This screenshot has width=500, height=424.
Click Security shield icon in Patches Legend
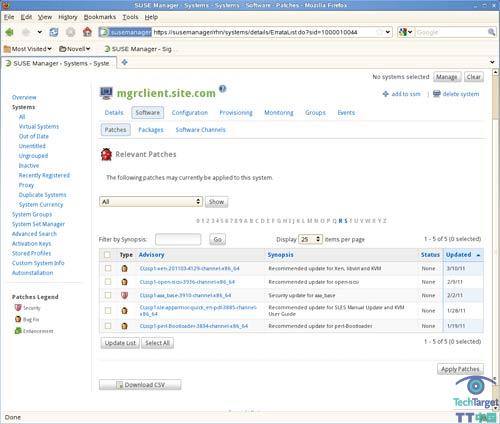pos(18,308)
